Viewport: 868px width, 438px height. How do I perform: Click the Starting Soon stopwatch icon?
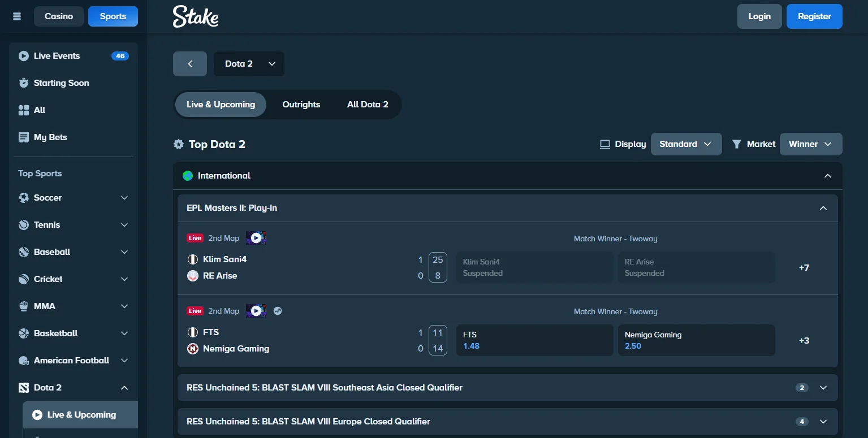point(24,83)
